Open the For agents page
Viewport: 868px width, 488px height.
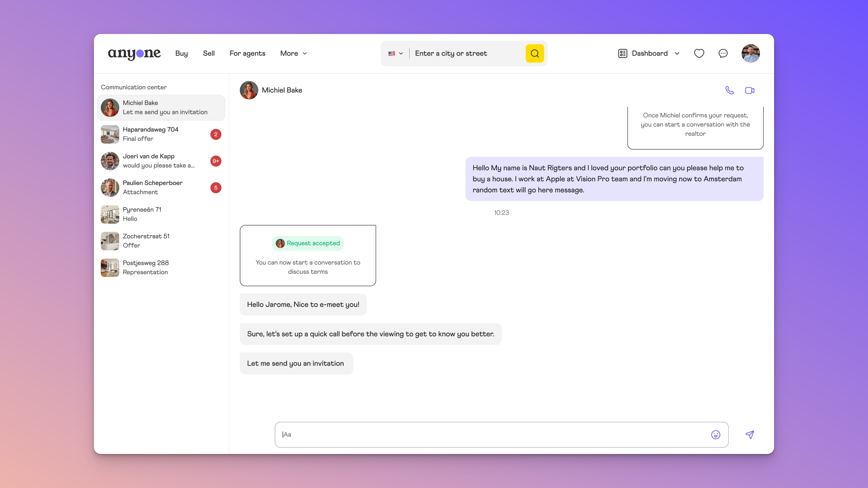(x=247, y=53)
